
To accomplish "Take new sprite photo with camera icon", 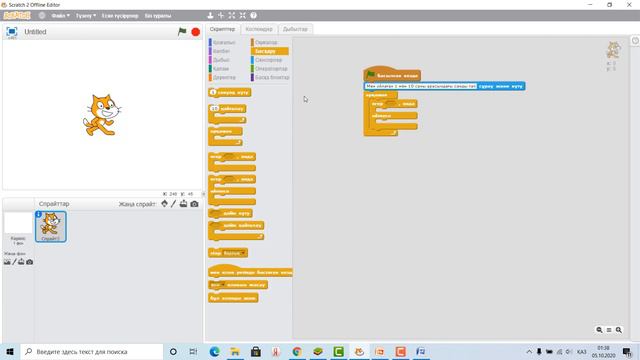I will [194, 204].
